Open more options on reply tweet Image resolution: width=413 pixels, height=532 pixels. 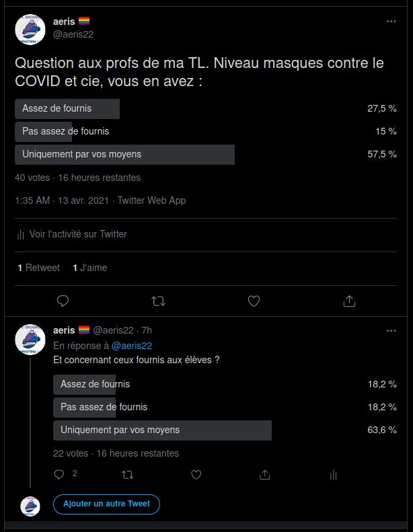point(391,330)
